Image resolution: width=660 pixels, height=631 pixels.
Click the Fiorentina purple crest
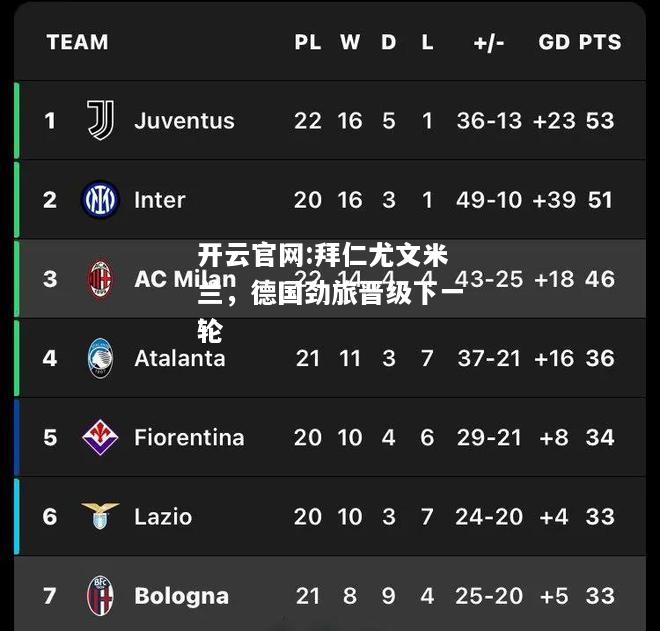100,437
